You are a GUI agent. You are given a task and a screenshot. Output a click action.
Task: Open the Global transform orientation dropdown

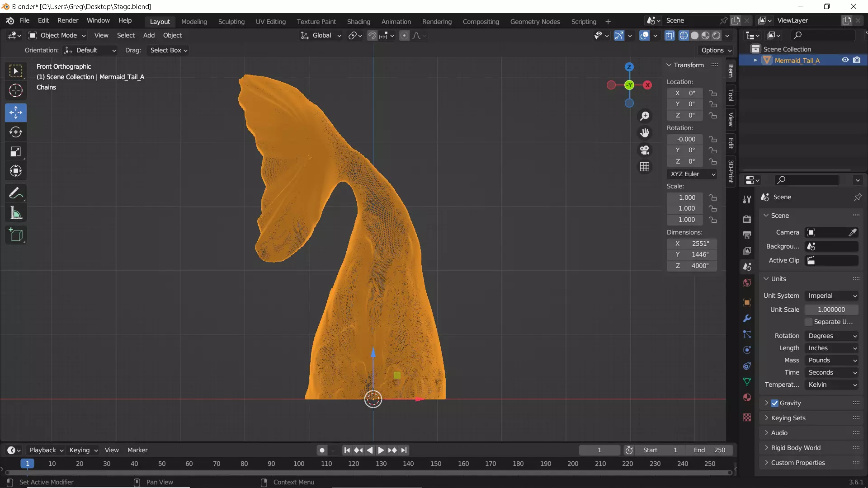pyautogui.click(x=321, y=35)
